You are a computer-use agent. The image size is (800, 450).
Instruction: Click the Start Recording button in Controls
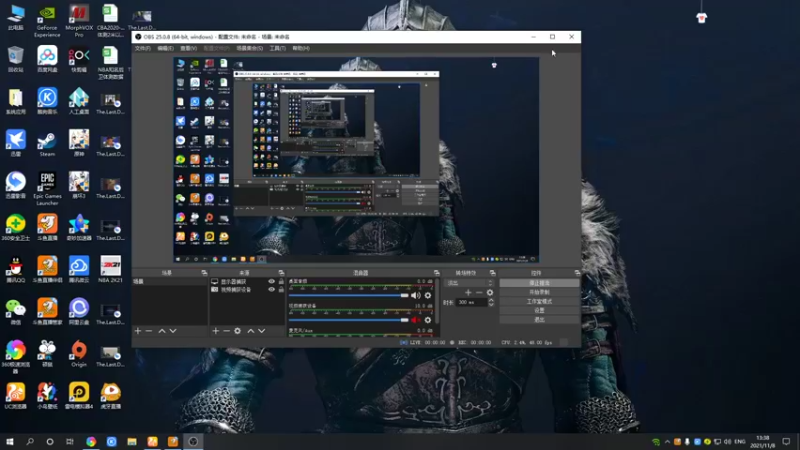click(x=539, y=292)
